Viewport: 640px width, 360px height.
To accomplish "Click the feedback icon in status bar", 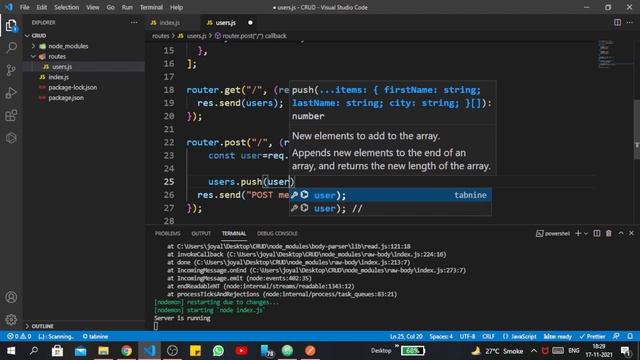I will point(616,336).
